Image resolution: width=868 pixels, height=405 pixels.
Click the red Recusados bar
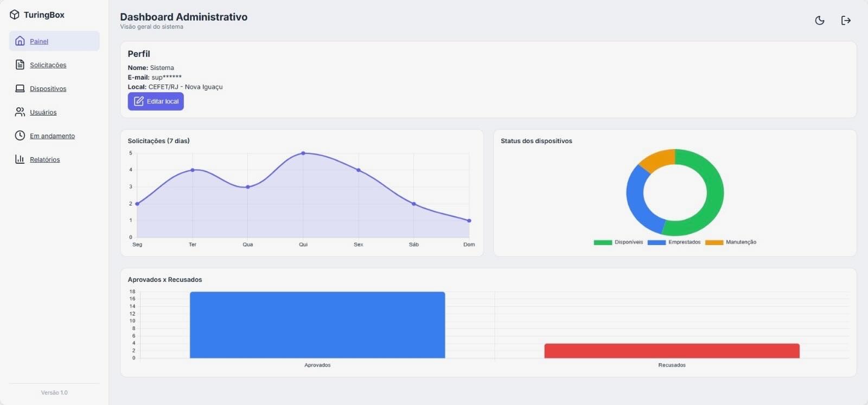pyautogui.click(x=672, y=351)
